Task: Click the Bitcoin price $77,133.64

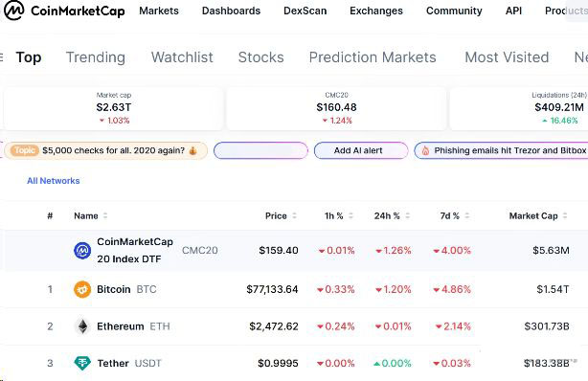Action: [272, 289]
